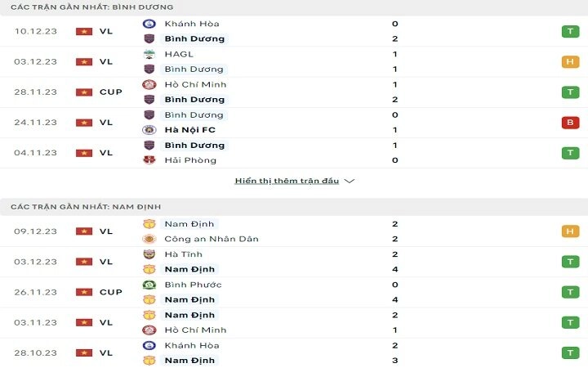Click red B loss badge for Hà Nội FC match
Viewport: 588px width, 368px height.
570,123
